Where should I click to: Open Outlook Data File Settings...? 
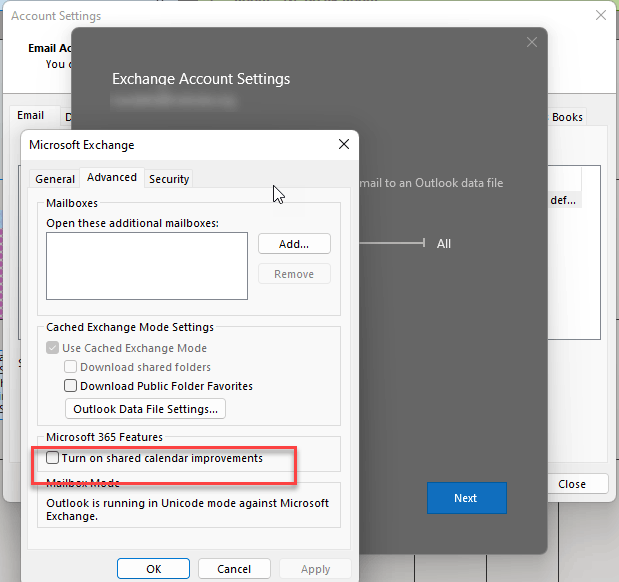click(x=145, y=409)
